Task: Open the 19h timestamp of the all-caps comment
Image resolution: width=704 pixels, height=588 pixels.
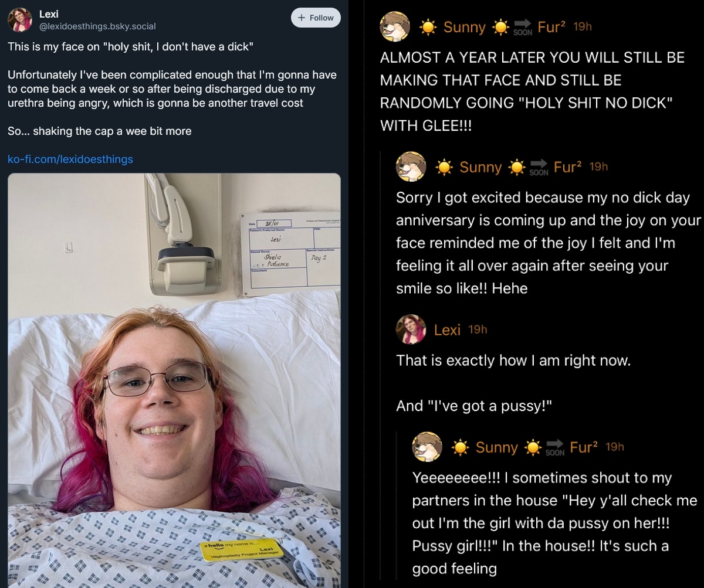Action: 583,26
